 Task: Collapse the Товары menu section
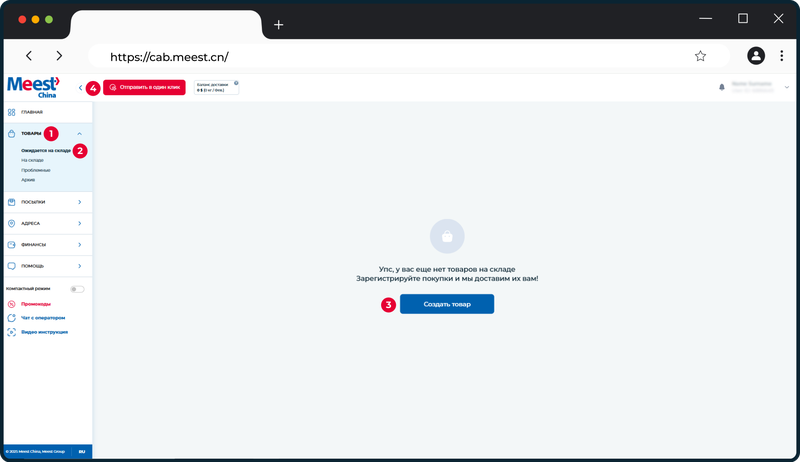[79, 134]
